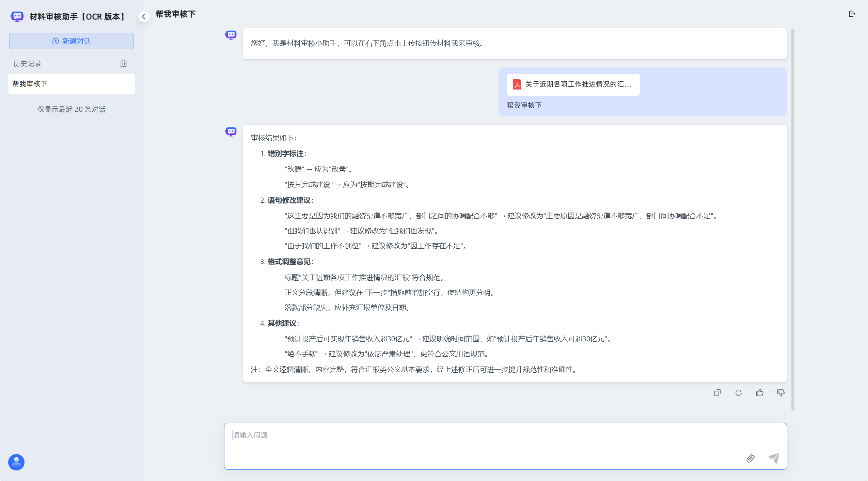Click the line "按其完成建设" → 应为"按期完成建设"
This screenshot has width=868, height=481.
click(x=347, y=185)
